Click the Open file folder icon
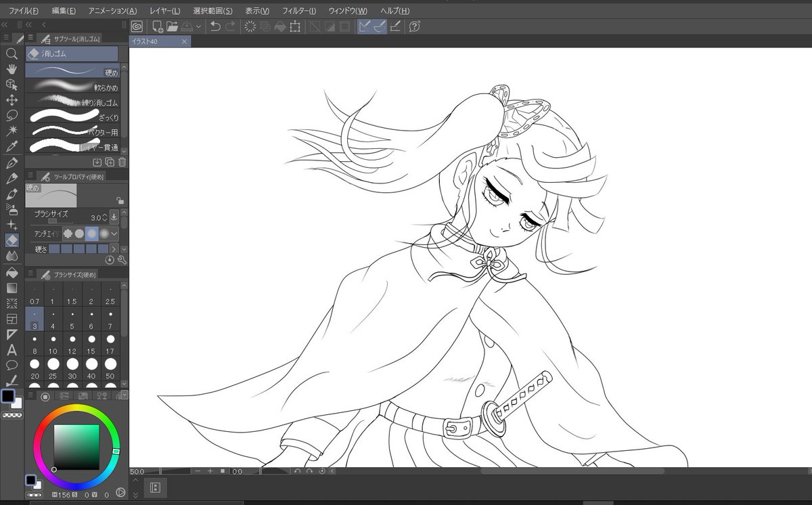This screenshot has width=812, height=505. (172, 26)
